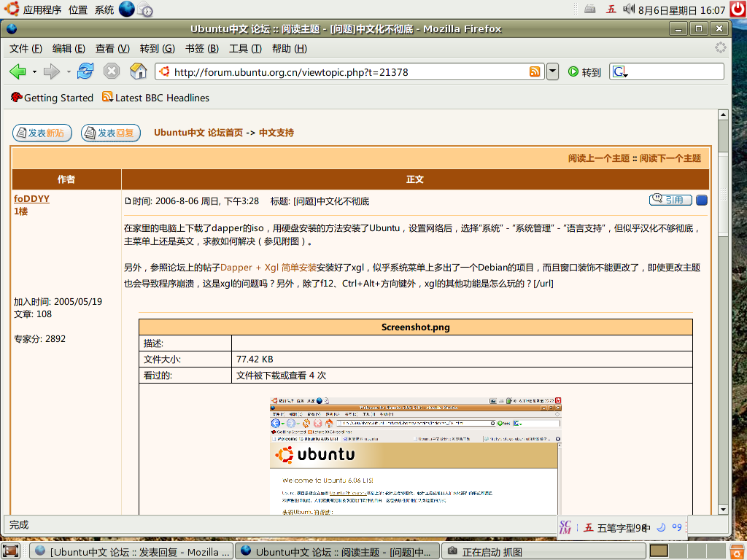Click the Firefox back arrow button
Viewport: 747px width, 560px height.
point(18,72)
